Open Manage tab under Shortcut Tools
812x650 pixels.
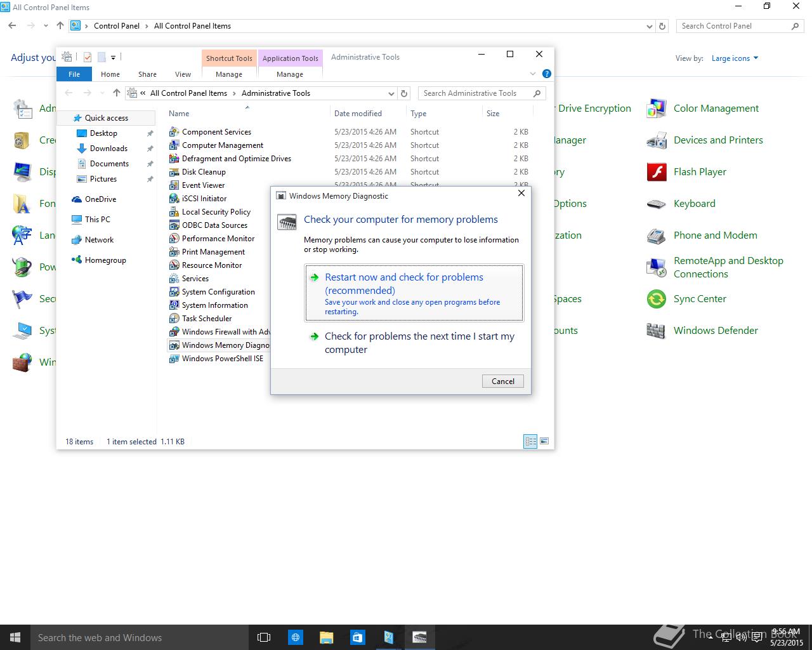click(x=229, y=74)
